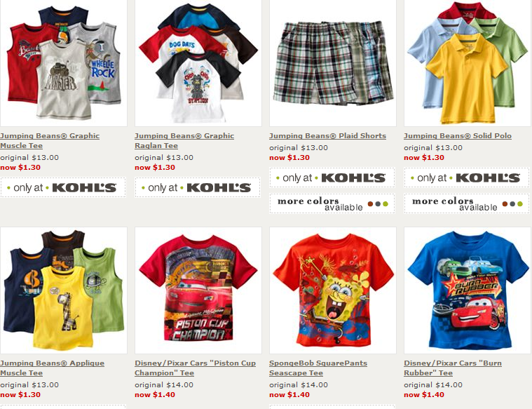Open the Jumping Beans Solid Polo link
This screenshot has width=532, height=409.
[458, 136]
